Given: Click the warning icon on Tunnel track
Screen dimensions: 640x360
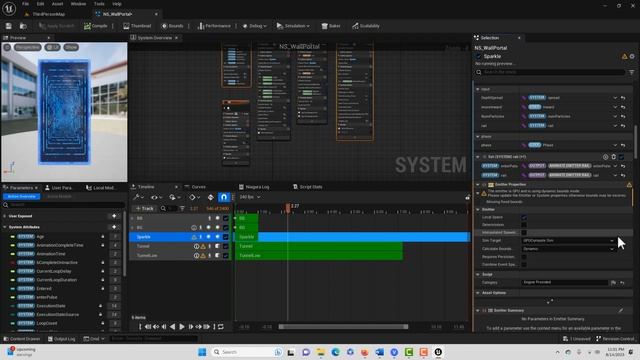Looking at the screenshot, I should coord(203,246).
